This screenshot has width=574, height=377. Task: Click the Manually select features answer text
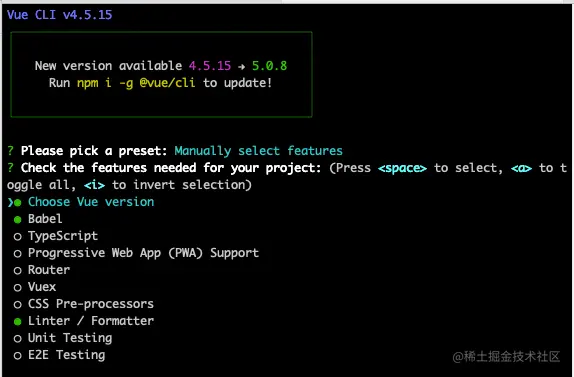click(258, 151)
